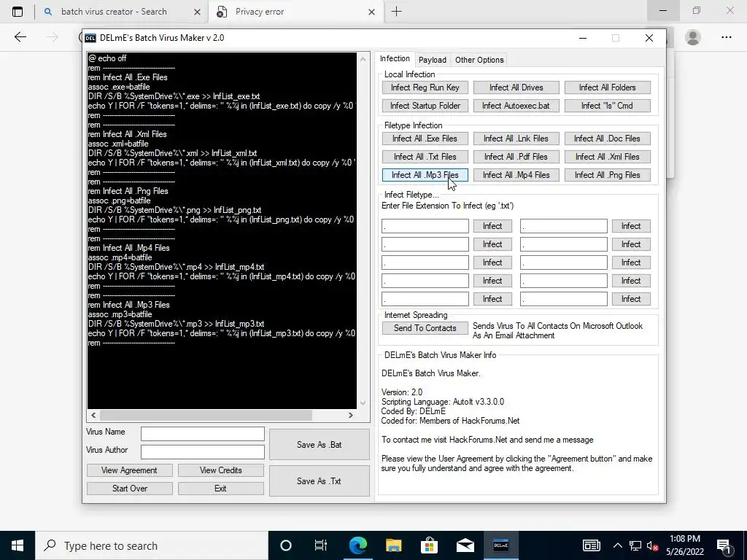Image resolution: width=747 pixels, height=560 pixels.
Task: Click the Start Over button
Action: click(129, 489)
